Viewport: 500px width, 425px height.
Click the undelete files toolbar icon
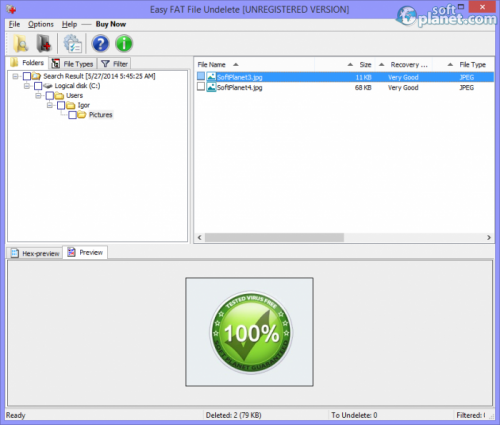[x=44, y=44]
